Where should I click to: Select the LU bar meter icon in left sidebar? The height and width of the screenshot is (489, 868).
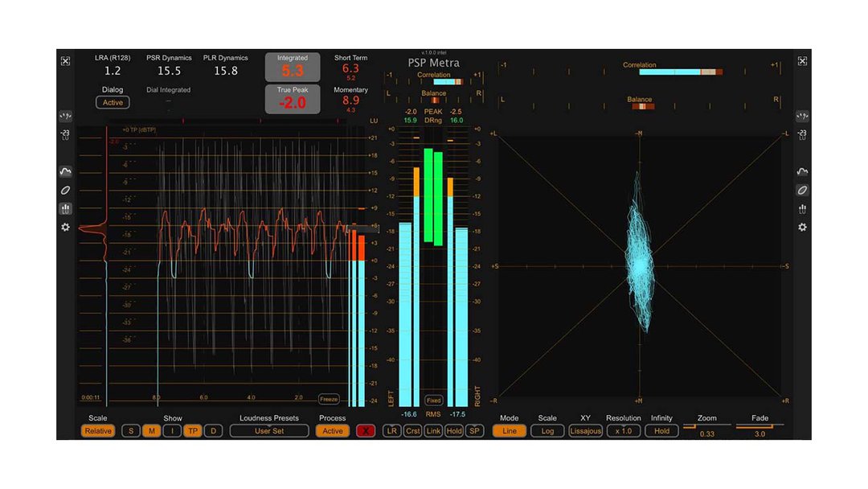[65, 209]
